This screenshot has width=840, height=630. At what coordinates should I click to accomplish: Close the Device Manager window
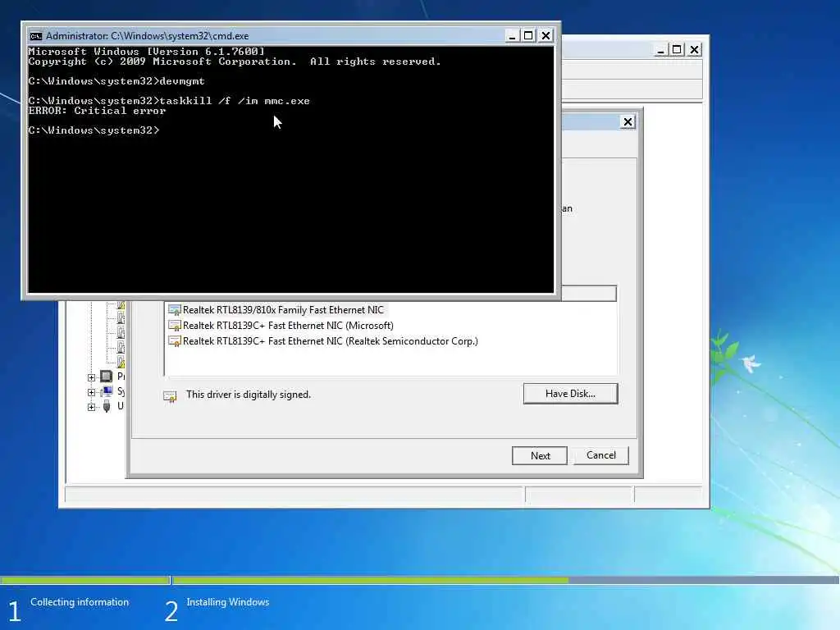coord(694,50)
